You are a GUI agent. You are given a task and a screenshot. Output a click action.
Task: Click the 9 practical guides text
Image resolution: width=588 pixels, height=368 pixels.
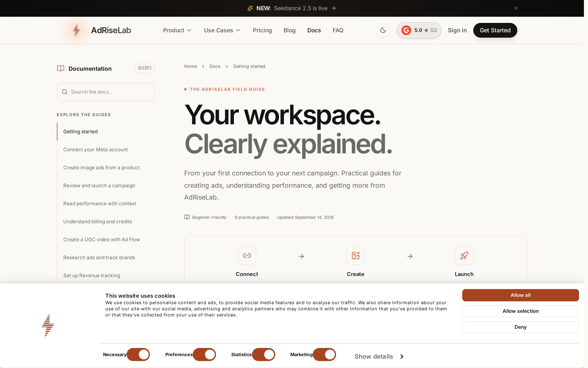pyautogui.click(x=252, y=217)
